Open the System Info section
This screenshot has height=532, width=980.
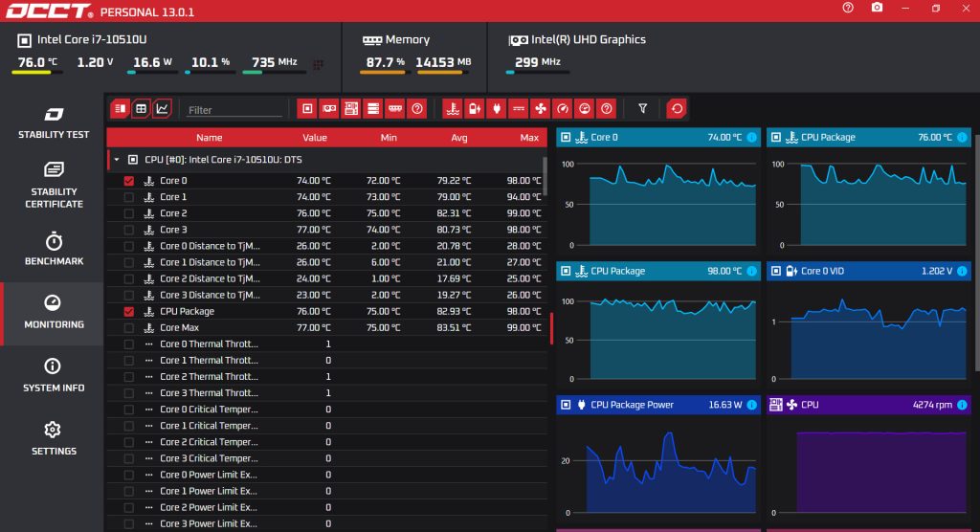(x=54, y=376)
